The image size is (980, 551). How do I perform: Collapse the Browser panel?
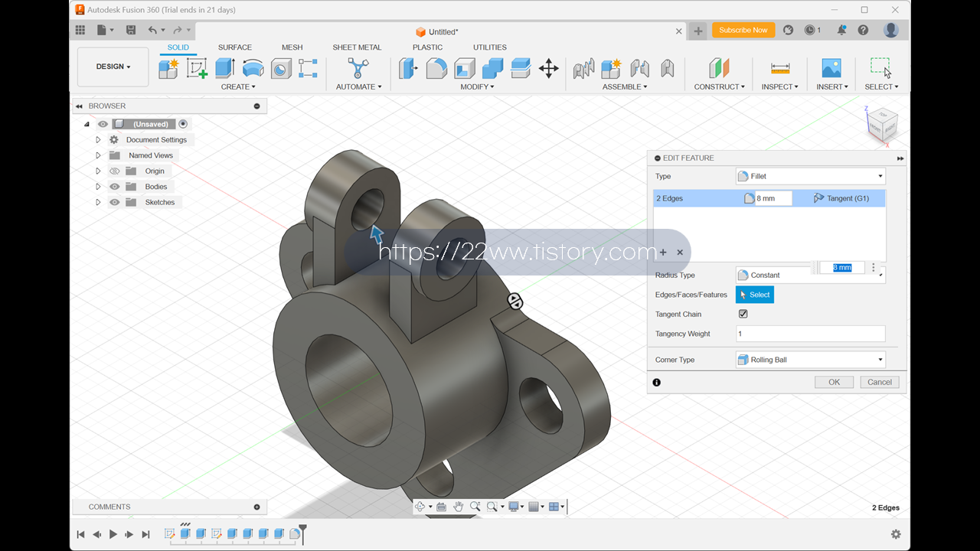[x=79, y=106]
